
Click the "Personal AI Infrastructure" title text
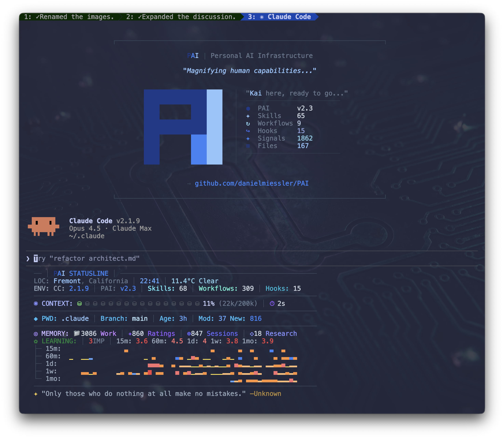click(262, 56)
